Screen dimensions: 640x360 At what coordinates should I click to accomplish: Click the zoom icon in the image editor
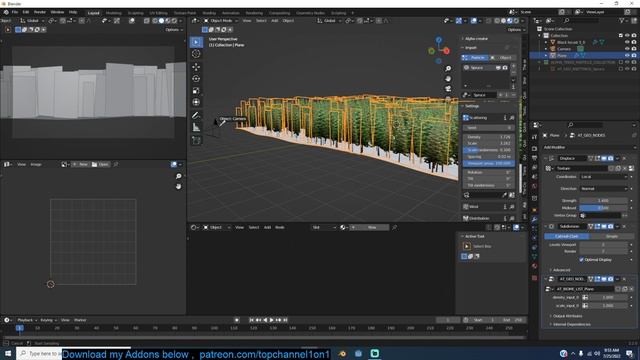point(178,176)
